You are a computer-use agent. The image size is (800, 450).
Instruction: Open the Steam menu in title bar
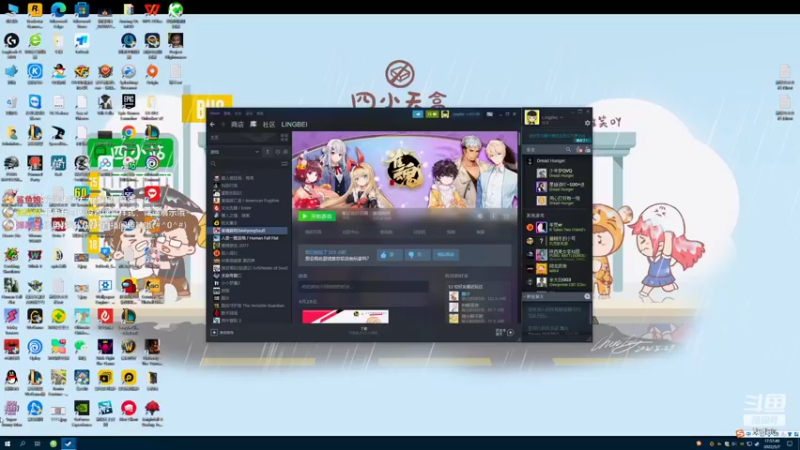215,113
